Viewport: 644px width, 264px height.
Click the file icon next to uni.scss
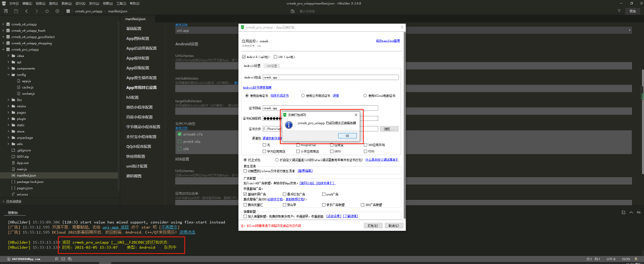point(14,194)
